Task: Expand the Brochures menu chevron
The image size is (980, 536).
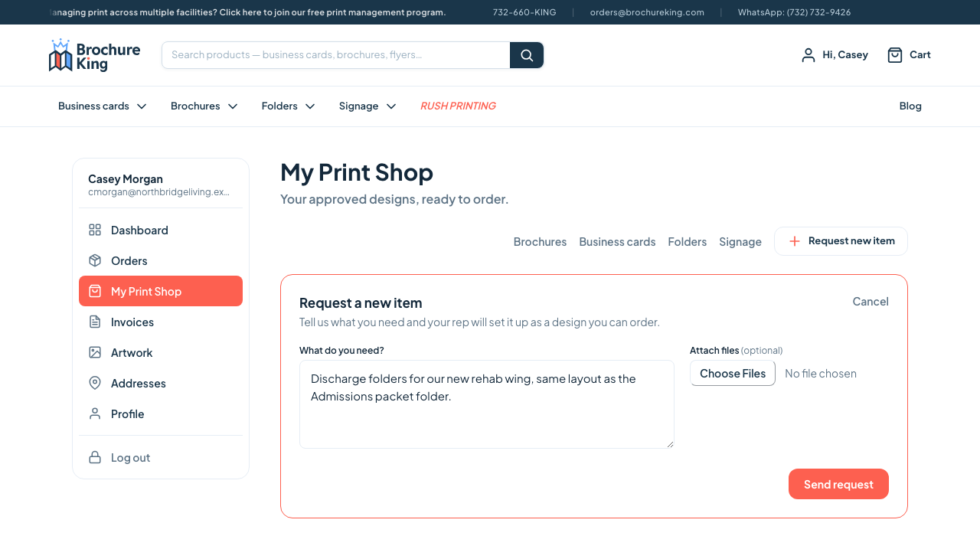Action: point(233,106)
